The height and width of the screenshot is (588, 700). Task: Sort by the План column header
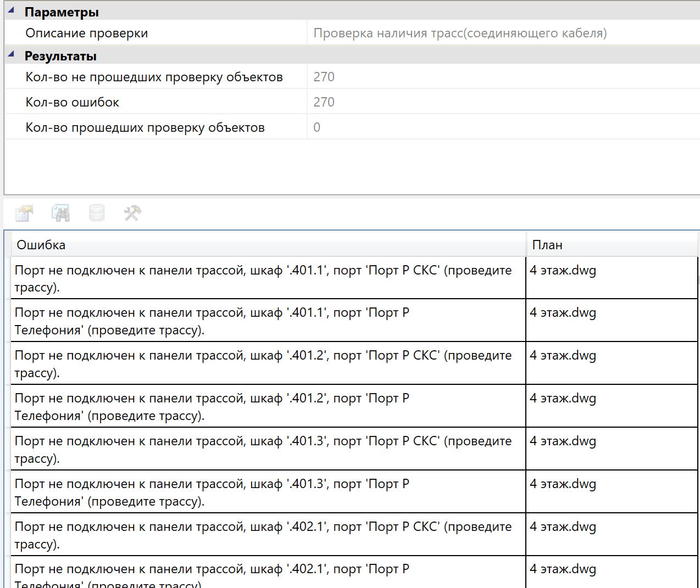[x=611, y=245]
